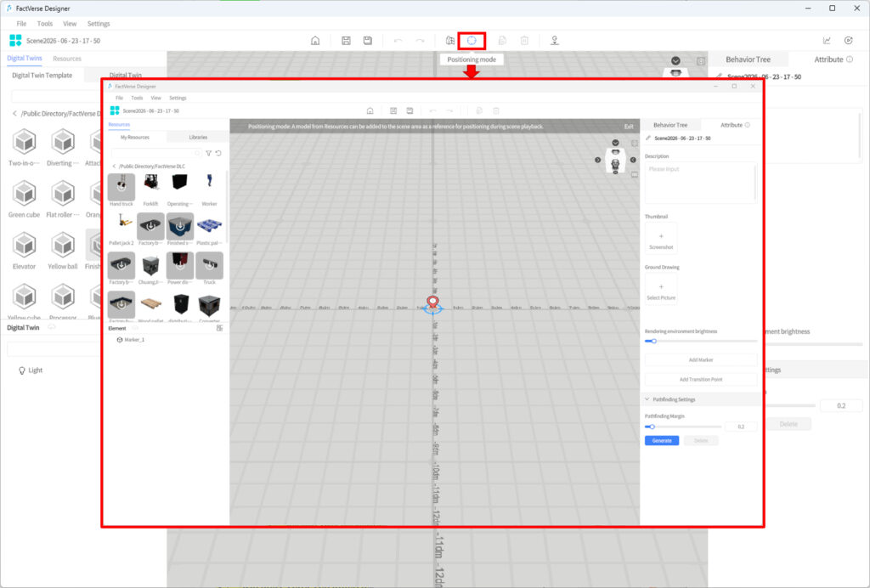Click Save icon in inner window toolbar
Screen dimensions: 870x588
point(393,111)
